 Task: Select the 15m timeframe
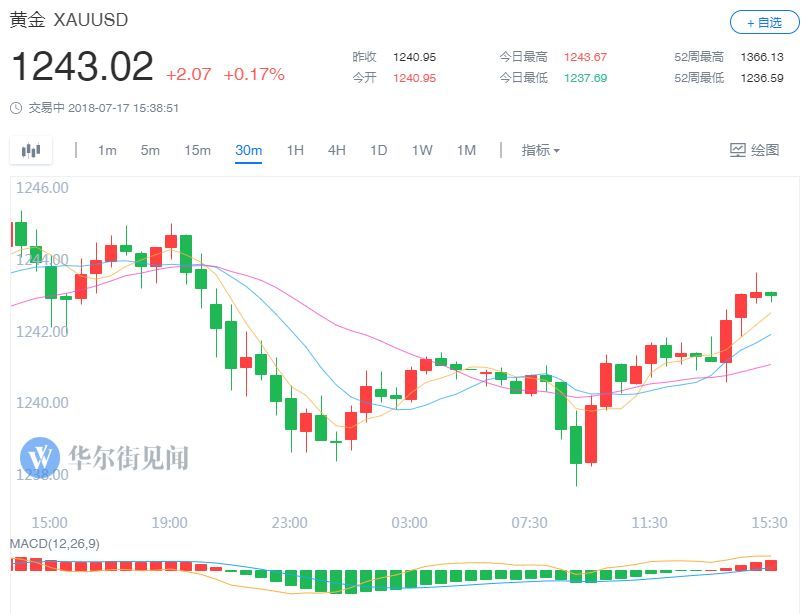click(197, 150)
